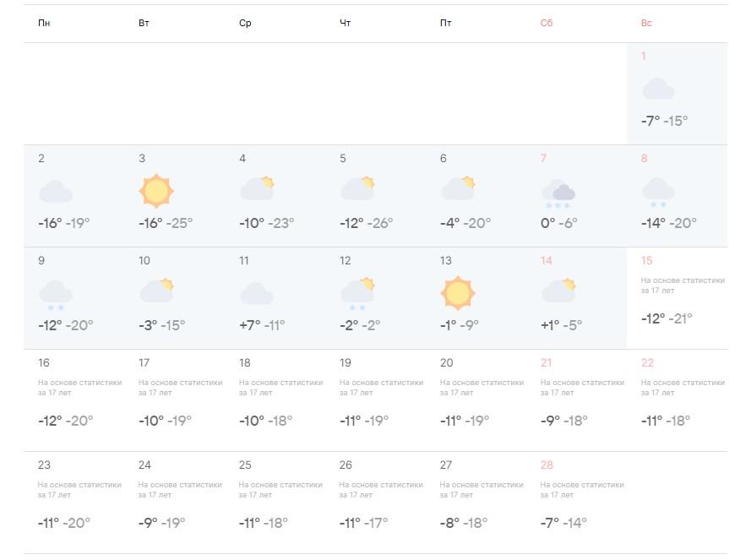Screen dimensions: 740x560
Task: Click the partly cloudy icon on day 14
Action: 558,291
